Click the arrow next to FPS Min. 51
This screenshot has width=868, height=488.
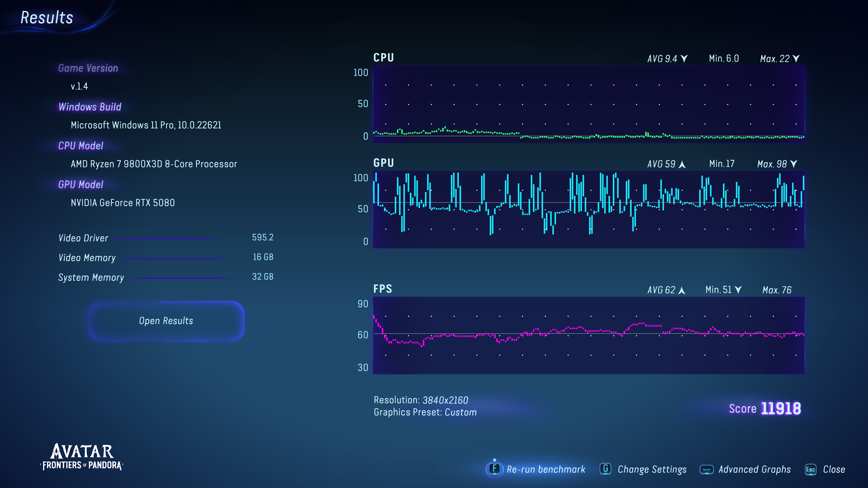[x=738, y=290]
